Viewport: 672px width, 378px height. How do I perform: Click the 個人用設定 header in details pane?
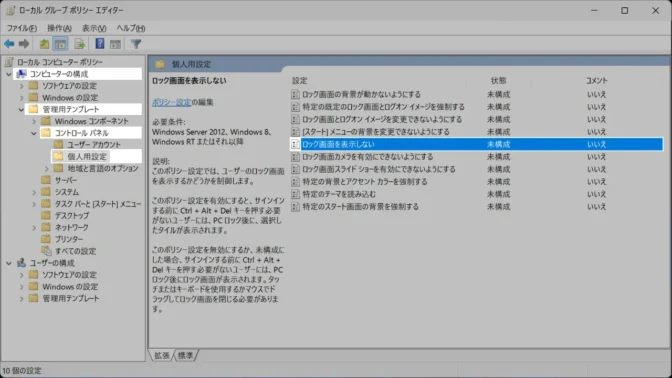coord(191,64)
